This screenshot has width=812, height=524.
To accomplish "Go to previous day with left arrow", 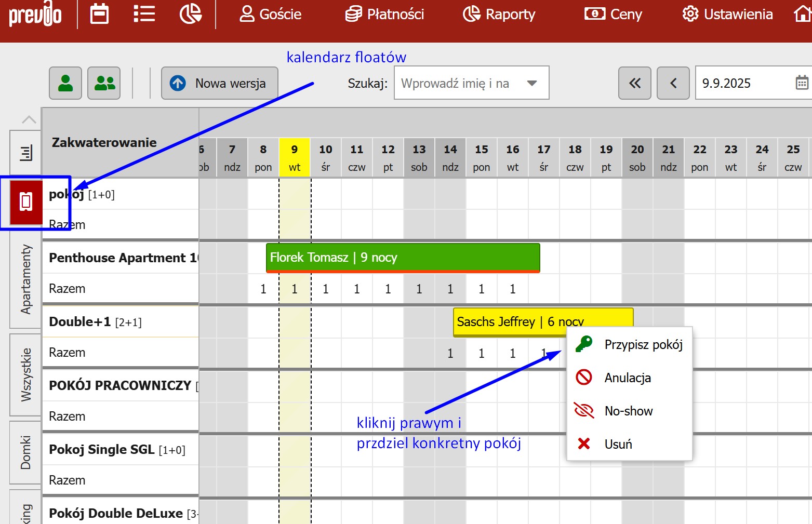I will point(673,83).
